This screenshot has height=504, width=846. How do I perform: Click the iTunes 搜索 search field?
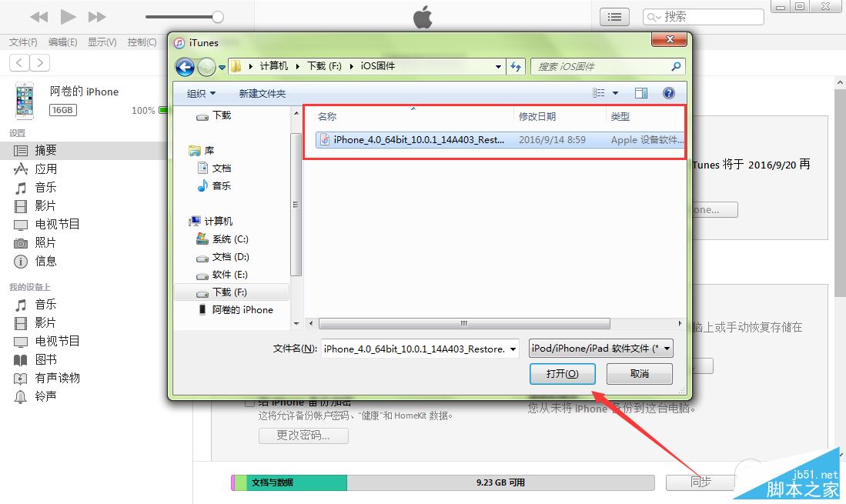pyautogui.click(x=703, y=17)
